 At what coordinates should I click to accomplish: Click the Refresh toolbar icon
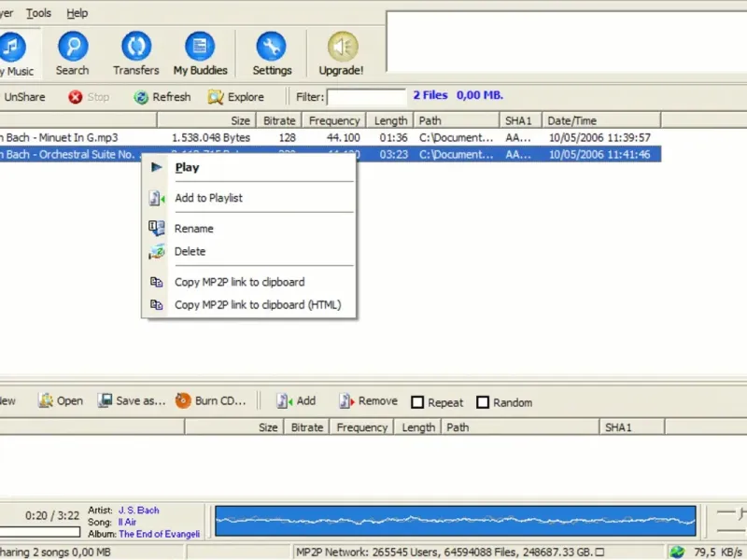141,97
